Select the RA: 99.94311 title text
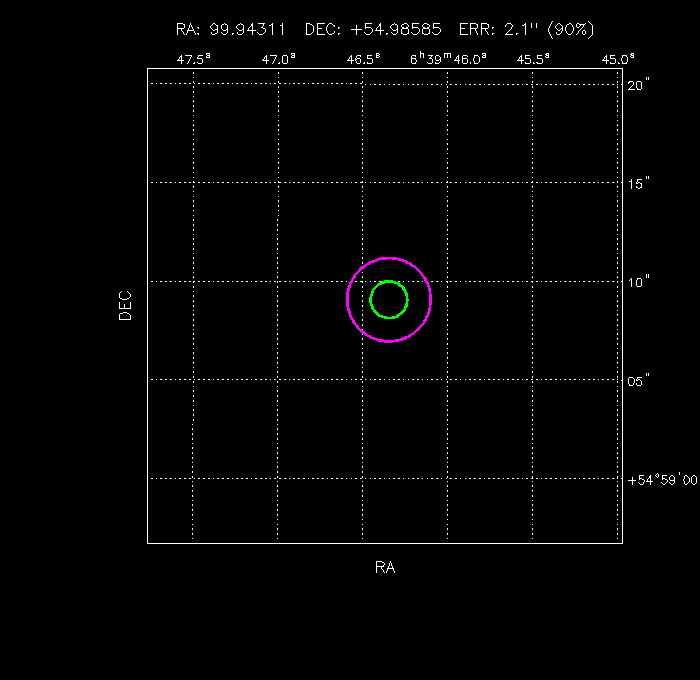Viewport: 700px width, 680px height. click(230, 29)
